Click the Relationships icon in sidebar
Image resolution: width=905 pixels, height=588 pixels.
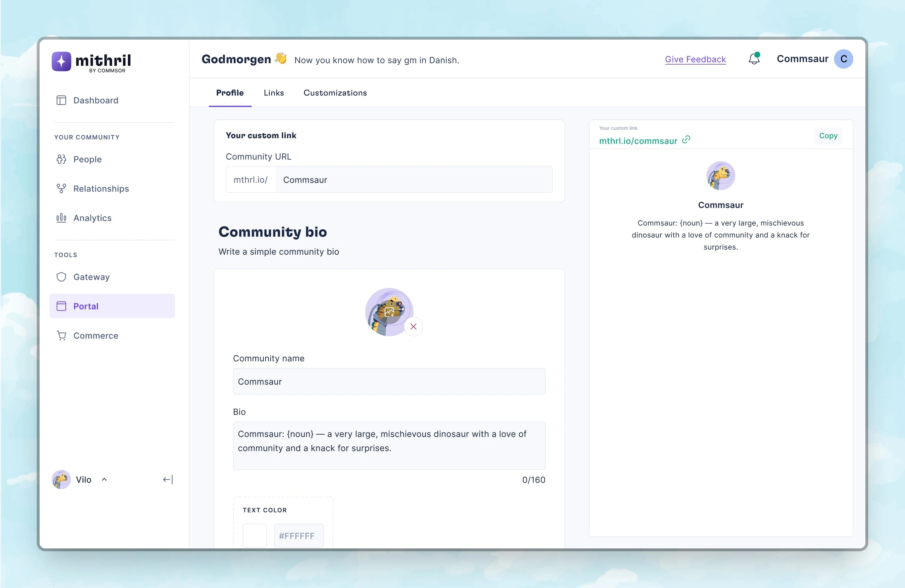pyautogui.click(x=62, y=188)
